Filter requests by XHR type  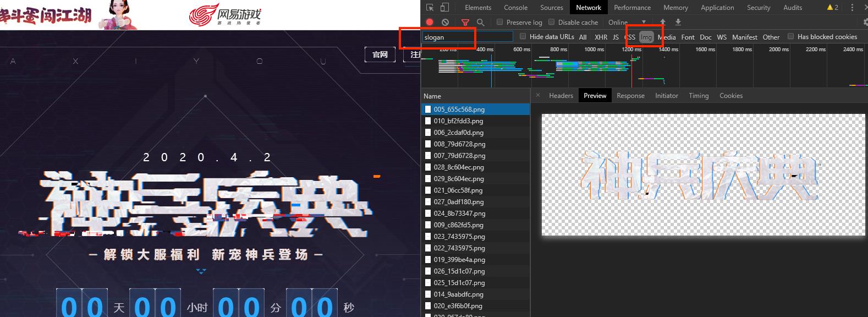coord(601,37)
